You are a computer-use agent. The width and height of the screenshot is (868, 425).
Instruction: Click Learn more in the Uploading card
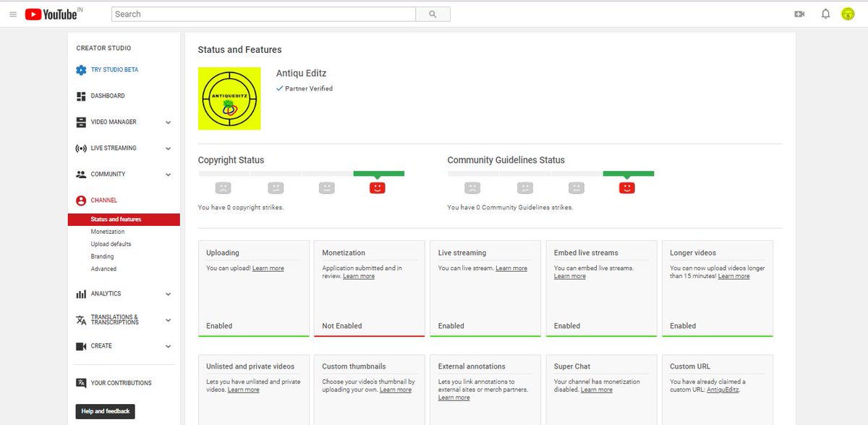[x=268, y=269]
